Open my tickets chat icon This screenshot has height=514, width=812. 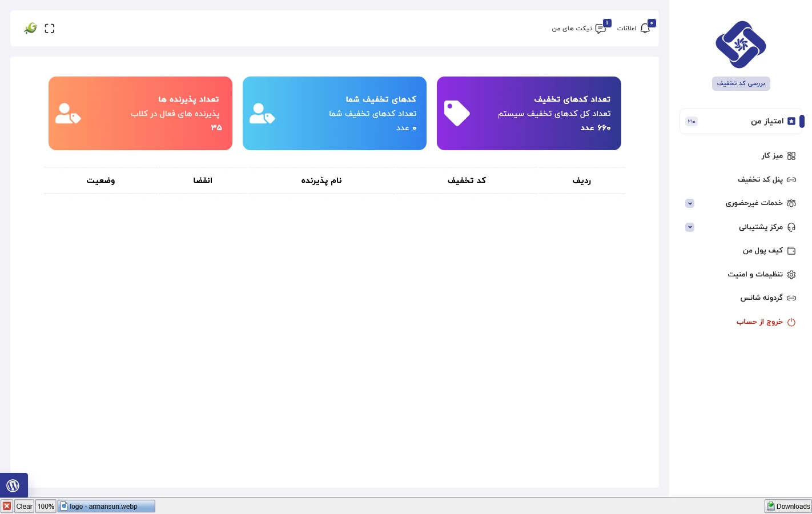point(601,29)
